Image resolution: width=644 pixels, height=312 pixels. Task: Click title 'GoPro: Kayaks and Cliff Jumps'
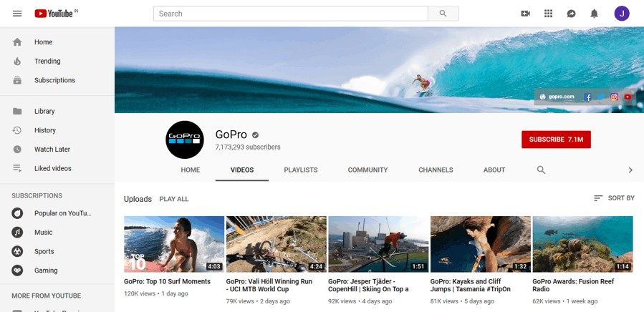coord(471,286)
